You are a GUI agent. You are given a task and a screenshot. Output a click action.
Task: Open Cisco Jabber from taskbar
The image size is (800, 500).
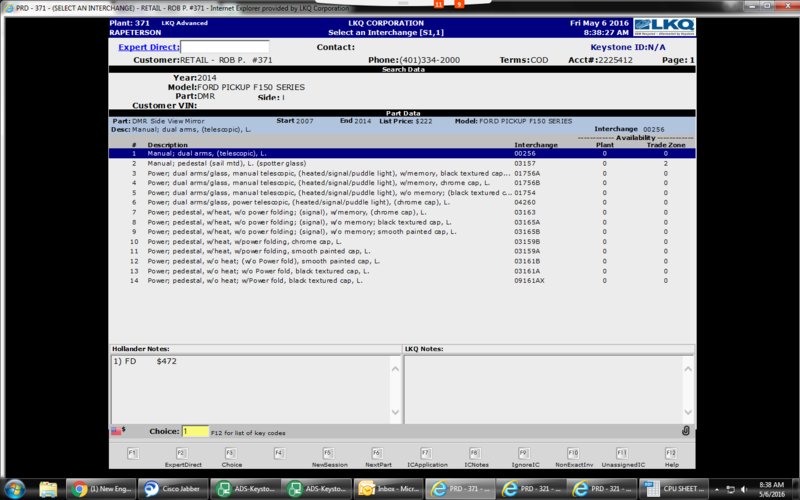(x=172, y=489)
